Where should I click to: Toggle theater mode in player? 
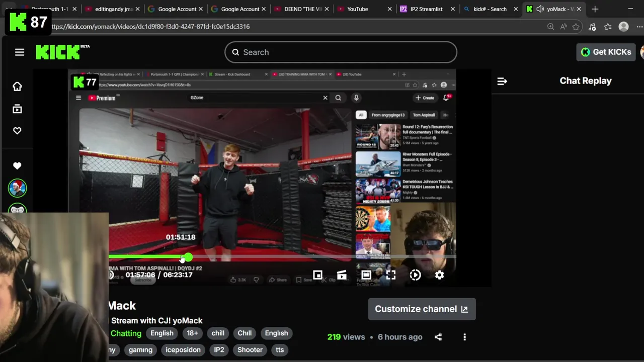pyautogui.click(x=366, y=275)
